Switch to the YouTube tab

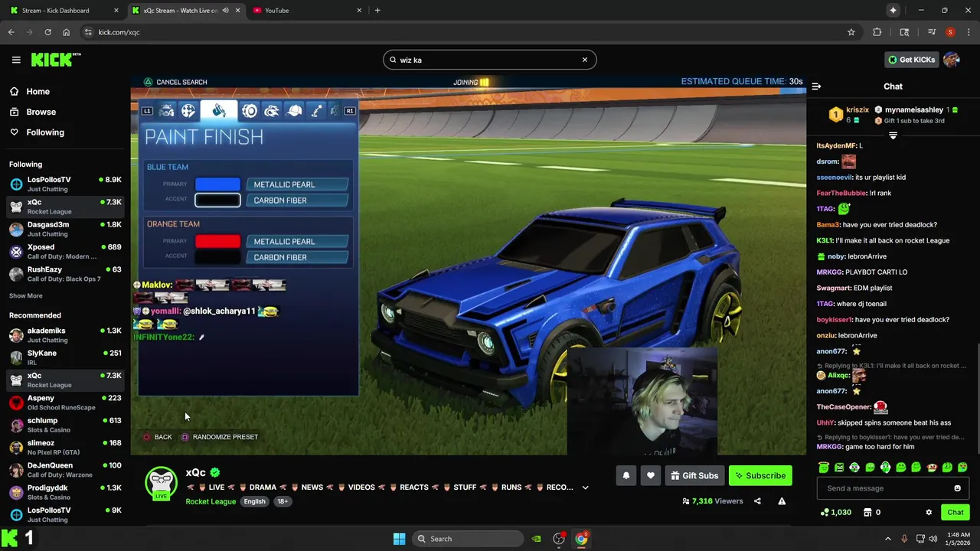(x=306, y=10)
